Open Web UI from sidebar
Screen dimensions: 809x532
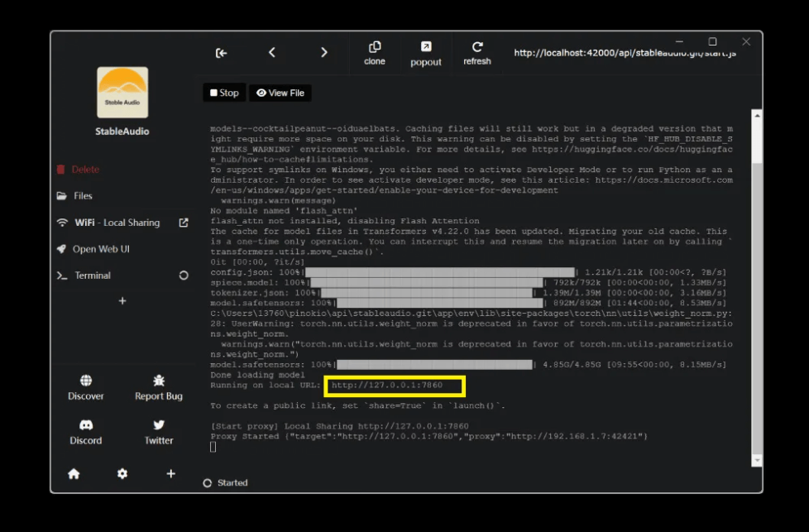point(93,249)
